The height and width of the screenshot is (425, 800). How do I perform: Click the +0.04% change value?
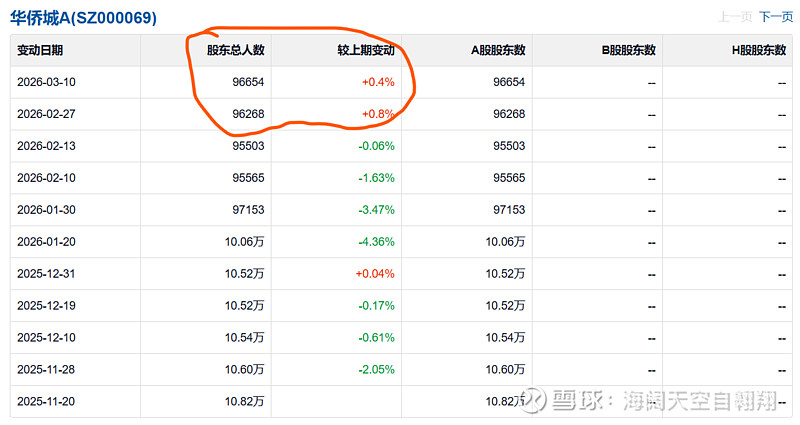(x=375, y=273)
